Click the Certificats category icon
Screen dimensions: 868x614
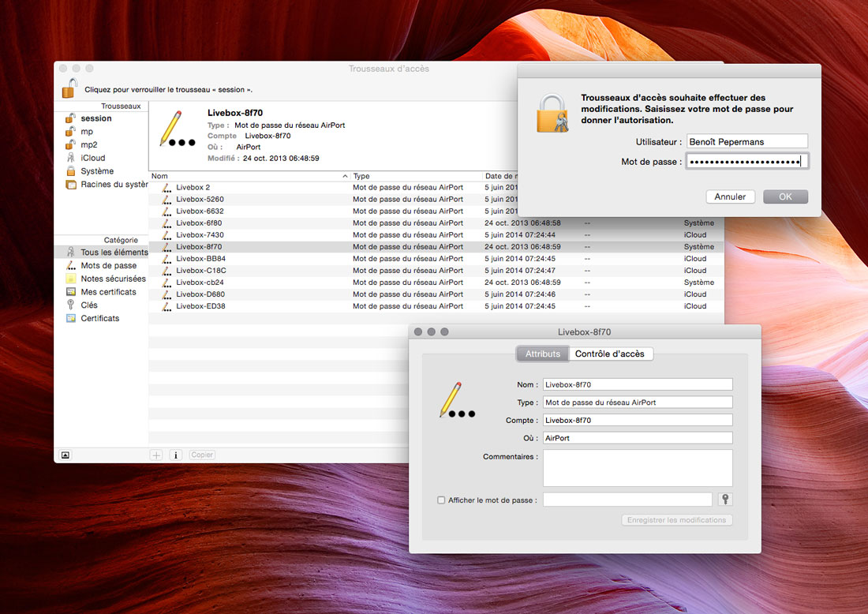coord(71,318)
